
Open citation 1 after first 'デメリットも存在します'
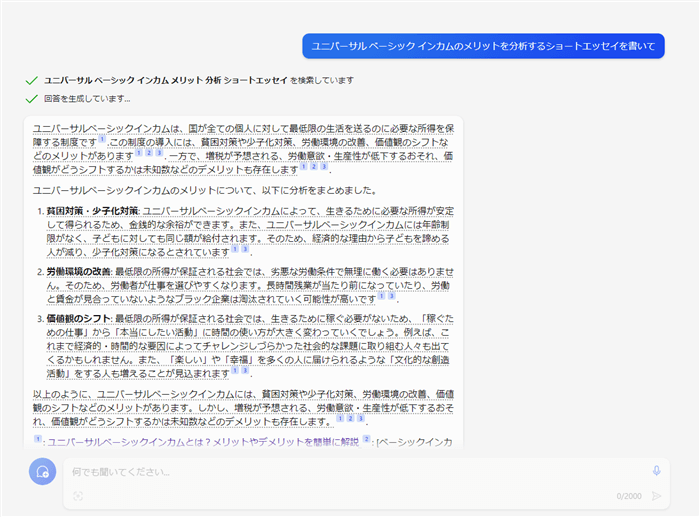click(x=304, y=167)
